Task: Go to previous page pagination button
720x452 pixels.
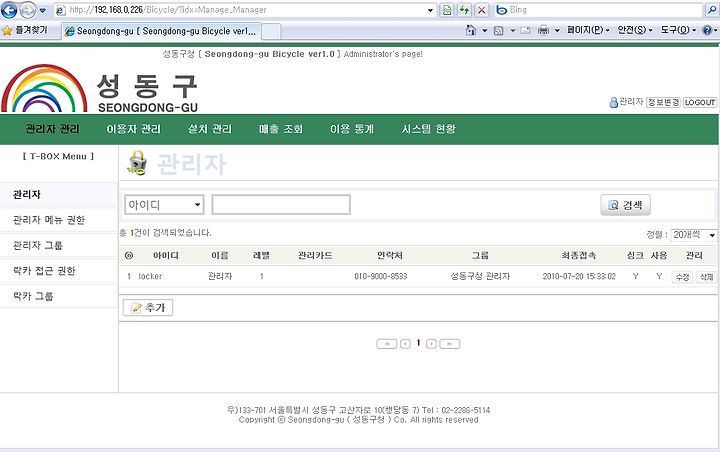Action: click(405, 344)
